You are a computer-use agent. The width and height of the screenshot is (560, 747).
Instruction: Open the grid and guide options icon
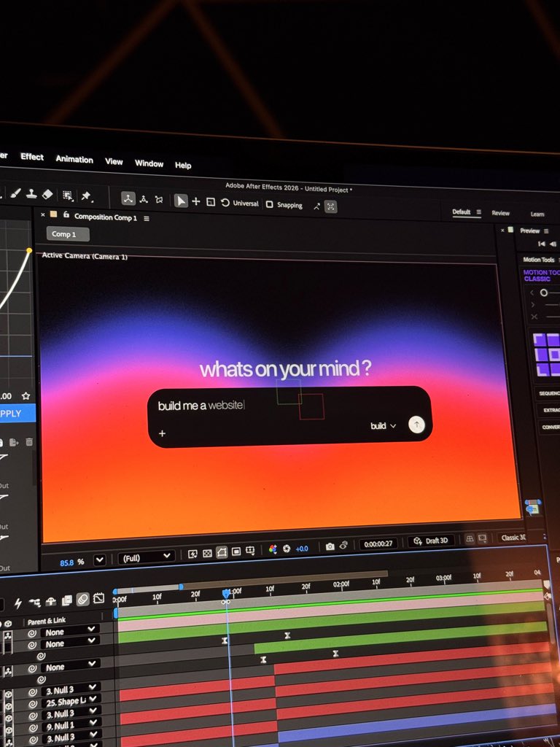250,551
